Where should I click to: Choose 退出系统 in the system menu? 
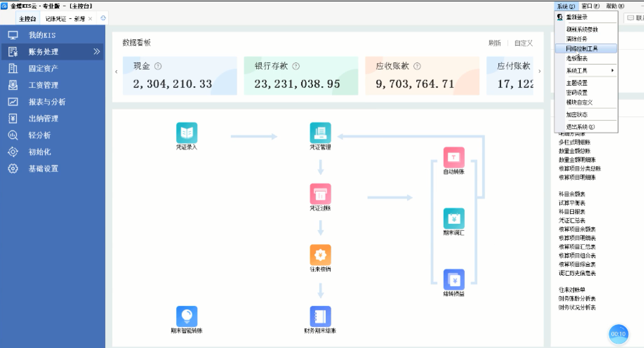(x=580, y=127)
